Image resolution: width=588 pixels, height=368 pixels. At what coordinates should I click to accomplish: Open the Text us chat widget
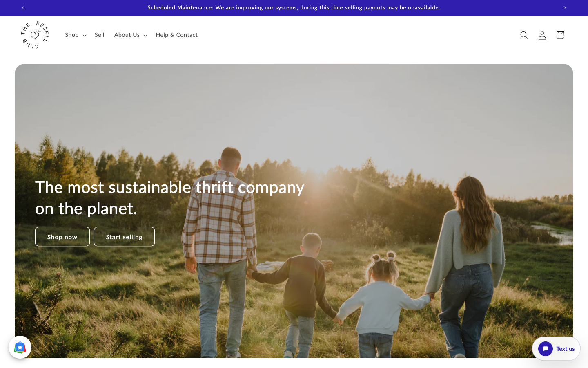point(565,349)
